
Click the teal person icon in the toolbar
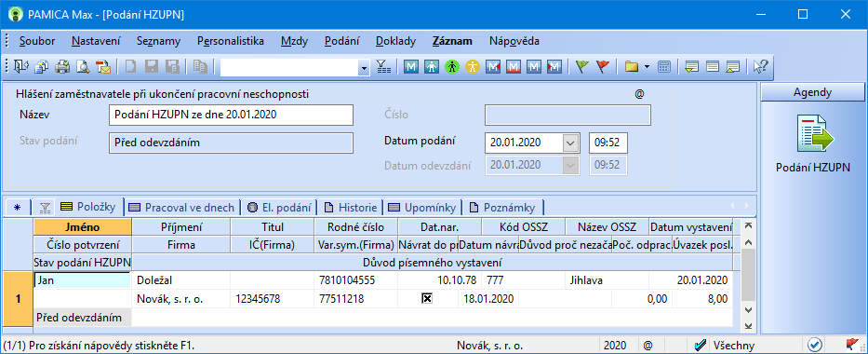pyautogui.click(x=432, y=67)
